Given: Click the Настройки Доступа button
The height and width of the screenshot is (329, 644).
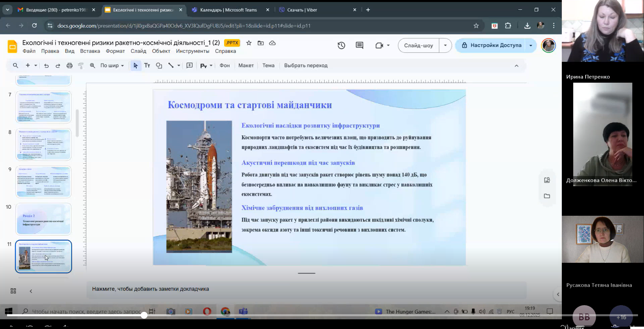Looking at the screenshot, I should [492, 45].
